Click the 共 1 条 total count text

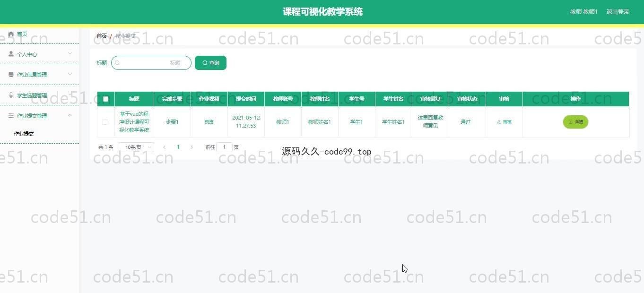point(106,147)
